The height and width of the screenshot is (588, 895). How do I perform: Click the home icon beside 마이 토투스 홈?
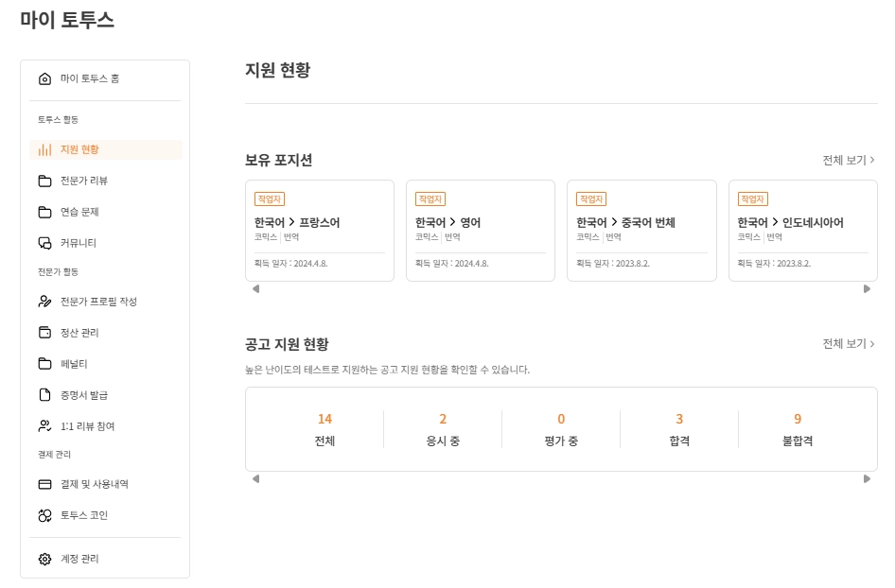click(44, 78)
